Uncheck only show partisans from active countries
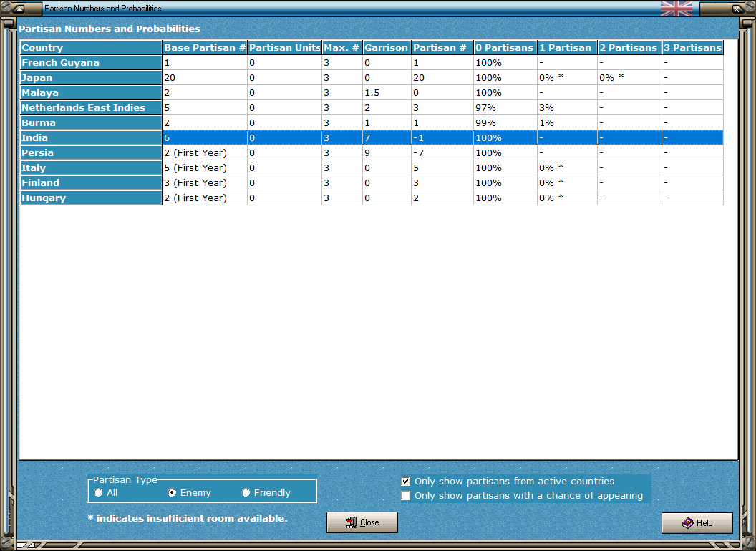The height and width of the screenshot is (551, 756). (406, 481)
